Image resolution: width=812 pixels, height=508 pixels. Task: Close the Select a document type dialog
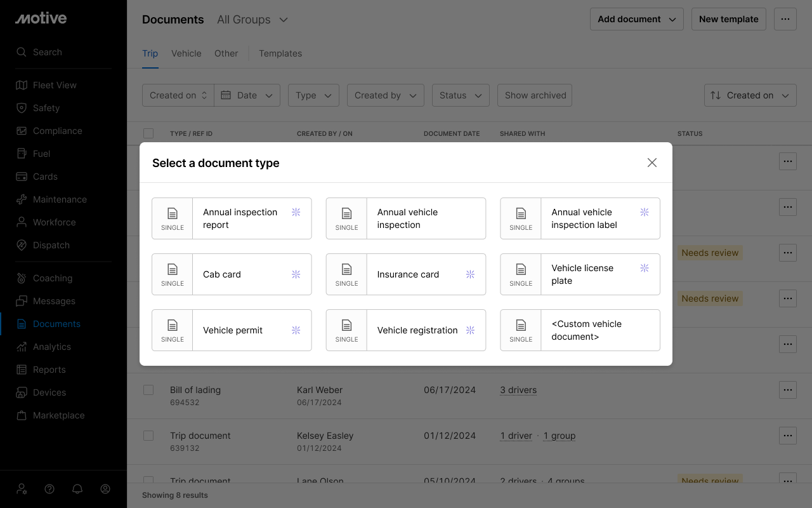652,163
